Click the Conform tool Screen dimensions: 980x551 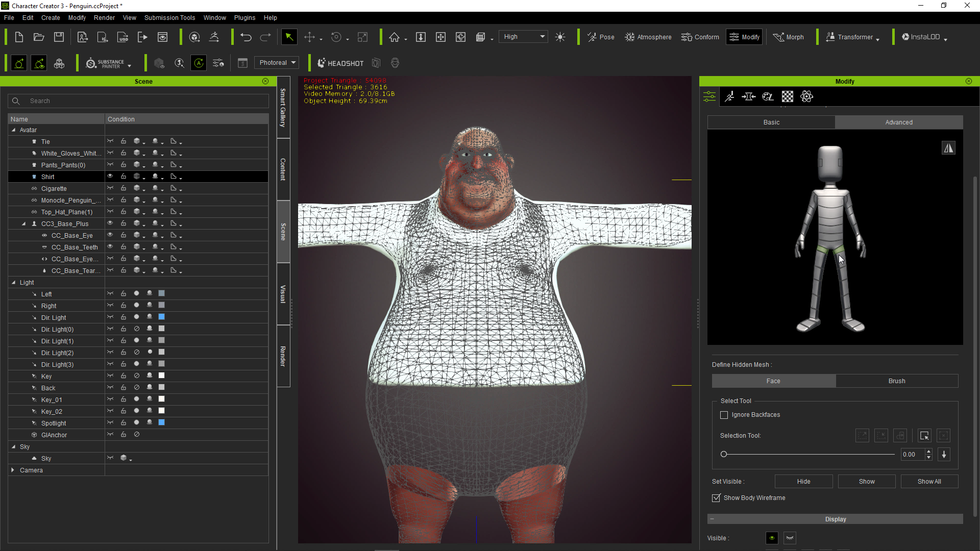point(700,37)
